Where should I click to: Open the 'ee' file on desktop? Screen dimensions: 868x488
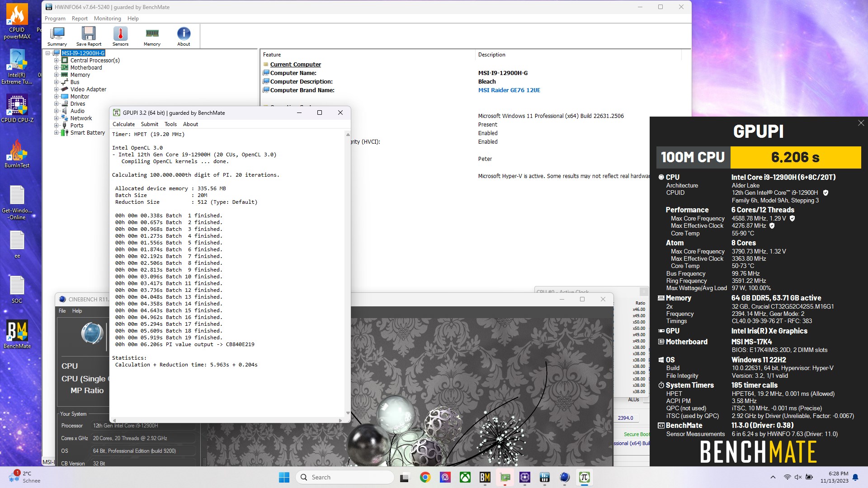[17, 244]
